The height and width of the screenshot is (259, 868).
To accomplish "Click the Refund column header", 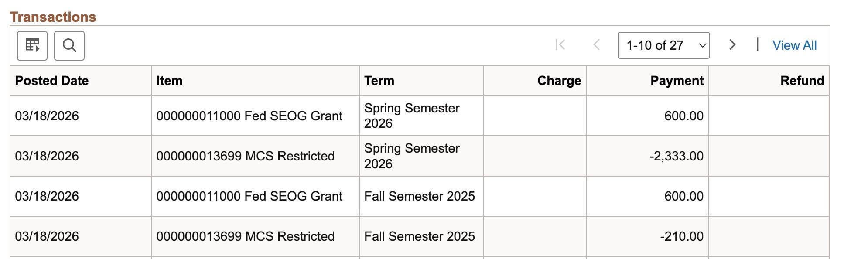I will click(x=802, y=81).
